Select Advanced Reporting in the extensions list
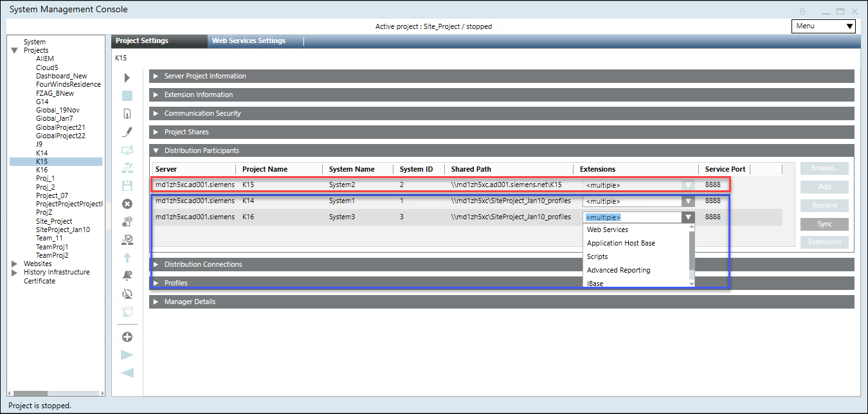868x414 pixels. click(x=619, y=270)
